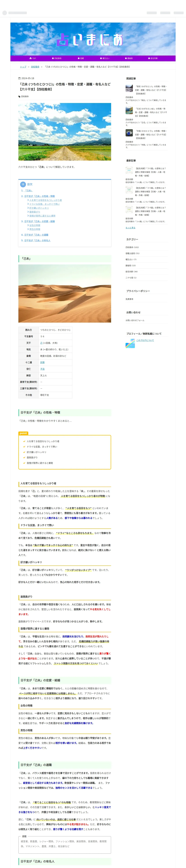This screenshot has height=868, width=186.
Task: Click the round 目次 list icon
Action: 23,184
